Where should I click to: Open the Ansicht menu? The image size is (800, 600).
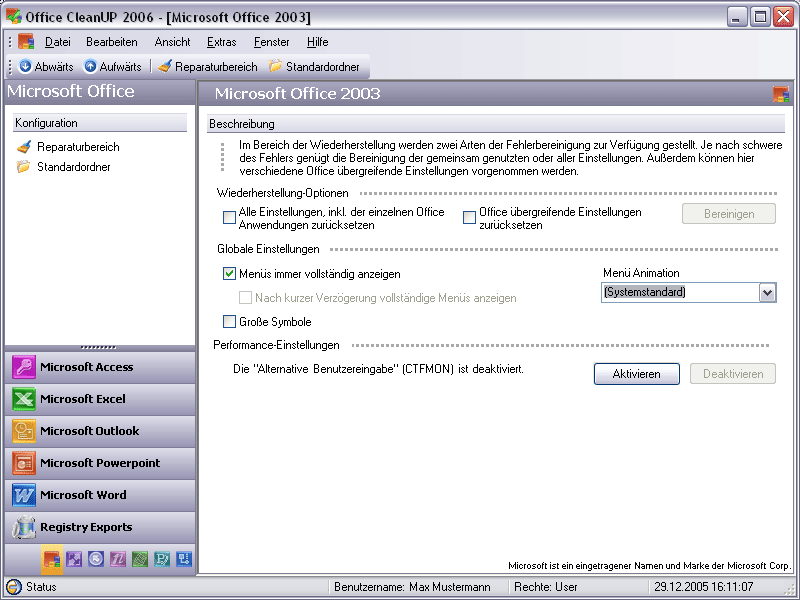[x=172, y=42]
